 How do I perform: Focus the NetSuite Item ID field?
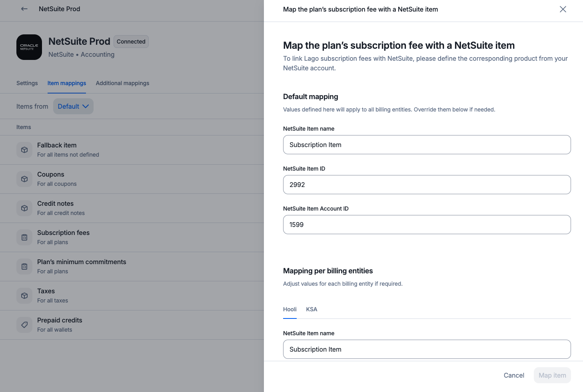click(427, 185)
